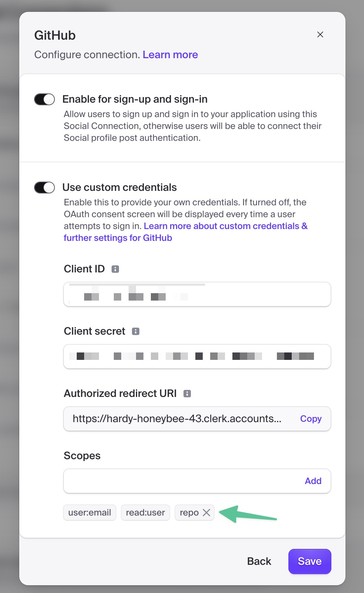Image resolution: width=364 pixels, height=593 pixels.
Task: Open custom credentials settings for GitHub link
Action: pos(185,232)
